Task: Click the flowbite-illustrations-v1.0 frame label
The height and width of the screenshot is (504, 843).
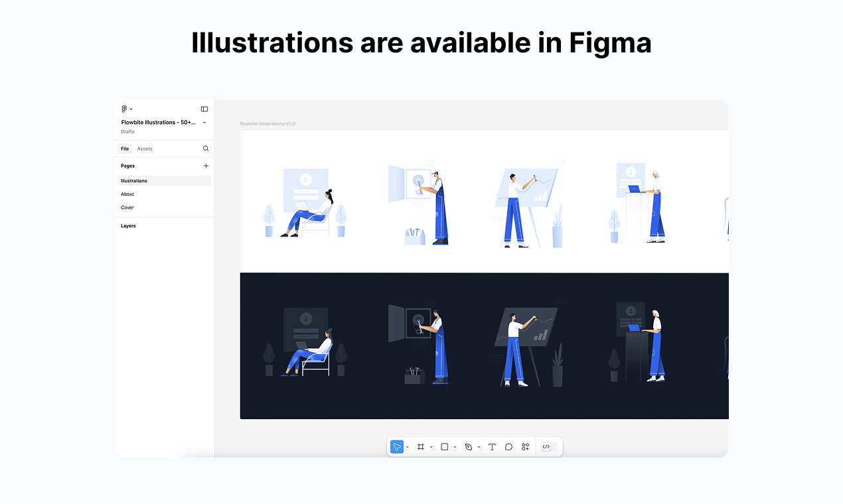Action: (x=268, y=124)
